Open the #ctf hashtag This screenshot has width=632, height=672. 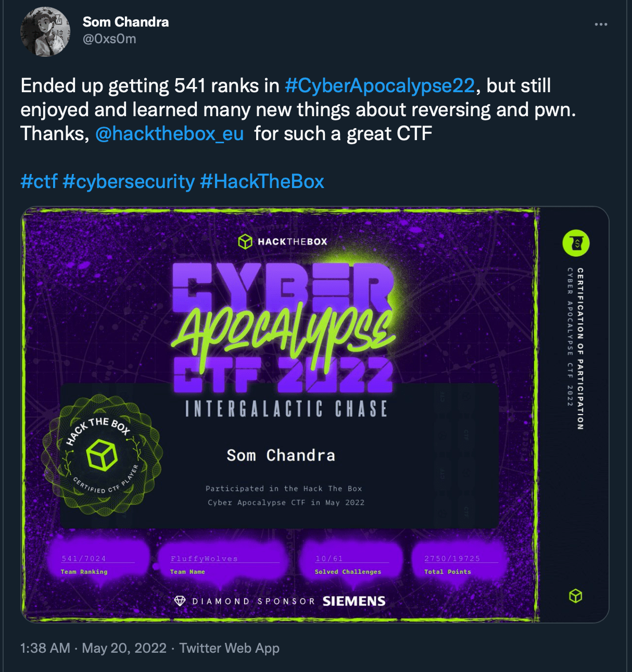coord(39,181)
